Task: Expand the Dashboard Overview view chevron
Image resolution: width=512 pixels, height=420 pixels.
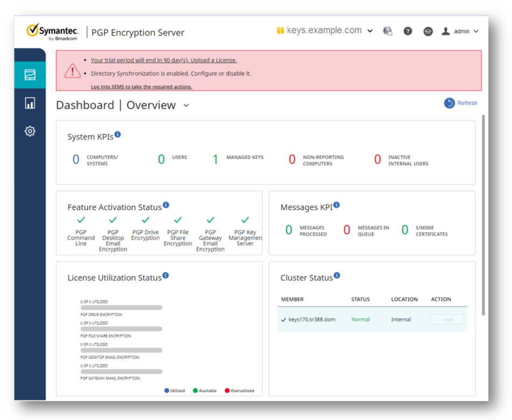Action: (186, 105)
